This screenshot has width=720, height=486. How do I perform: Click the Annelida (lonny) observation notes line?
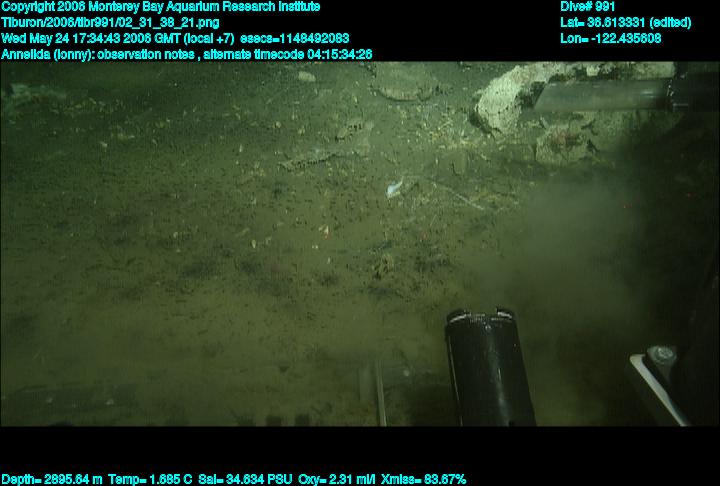tap(186, 54)
